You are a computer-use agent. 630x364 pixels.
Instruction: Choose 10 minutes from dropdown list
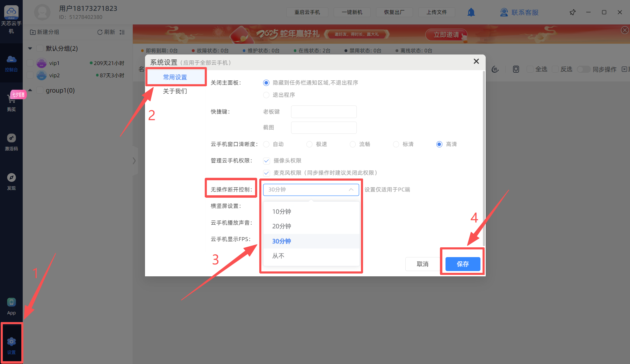282,212
